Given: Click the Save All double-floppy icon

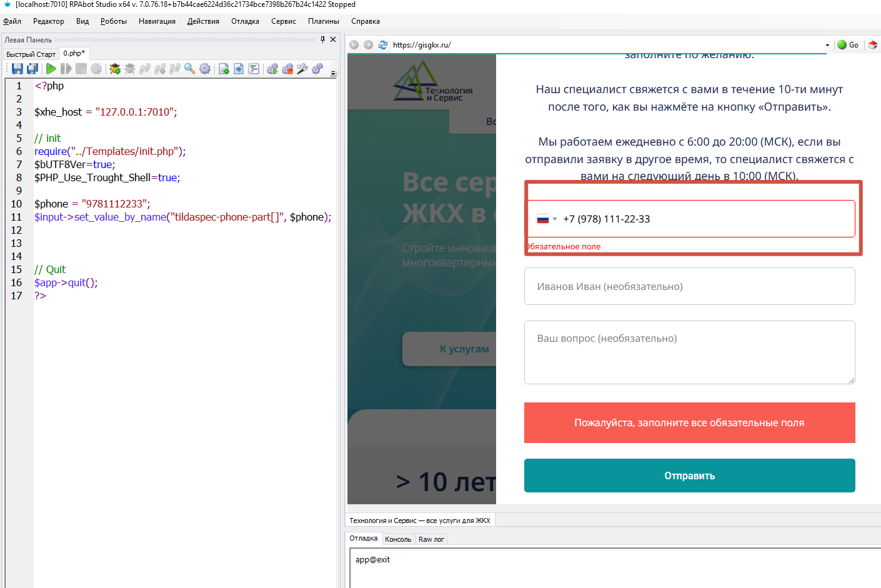Looking at the screenshot, I should 32,69.
